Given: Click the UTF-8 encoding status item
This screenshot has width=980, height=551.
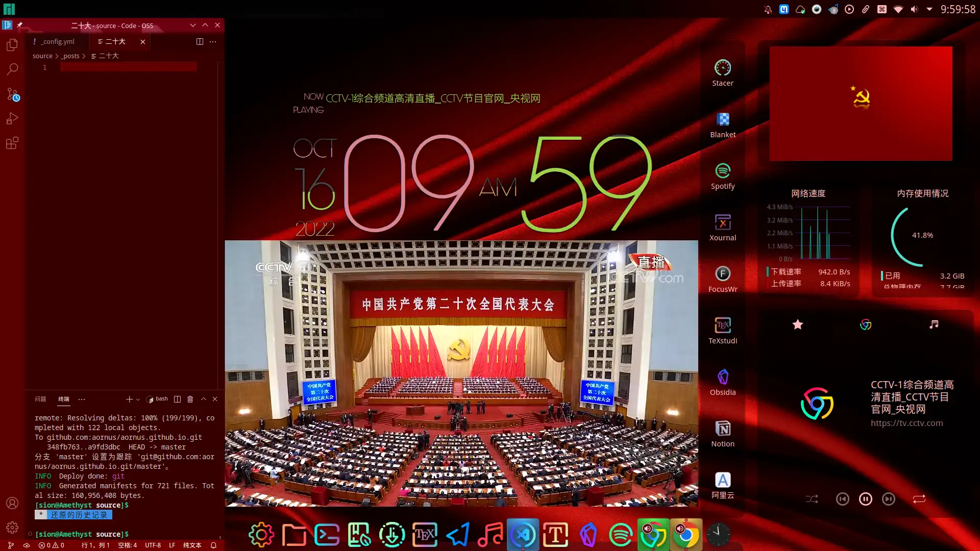Looking at the screenshot, I should tap(153, 545).
